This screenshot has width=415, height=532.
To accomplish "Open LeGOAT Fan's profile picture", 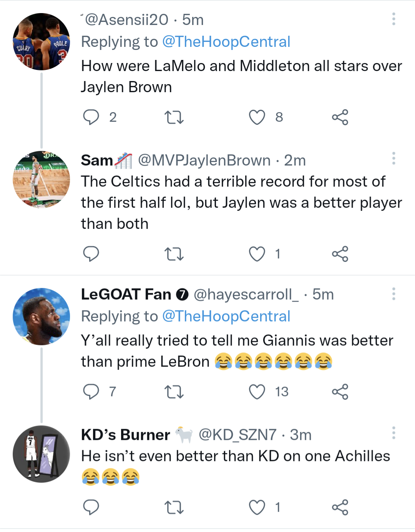I will [41, 317].
